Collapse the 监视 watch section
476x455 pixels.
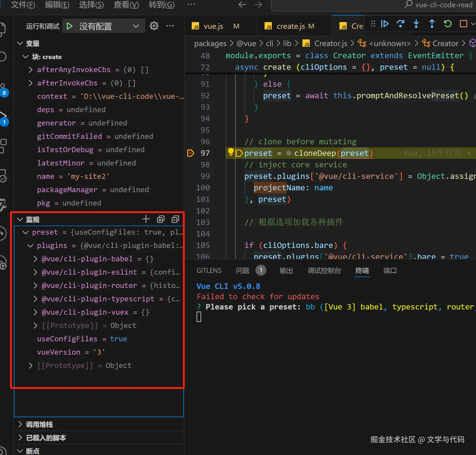tap(20, 219)
